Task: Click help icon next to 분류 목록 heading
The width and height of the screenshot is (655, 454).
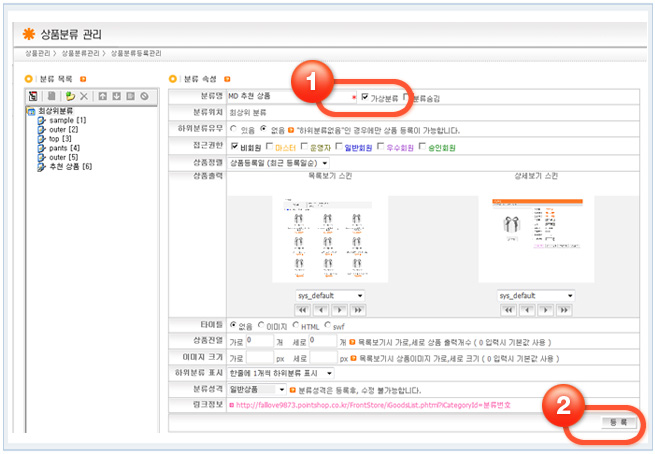Action: 83,77
